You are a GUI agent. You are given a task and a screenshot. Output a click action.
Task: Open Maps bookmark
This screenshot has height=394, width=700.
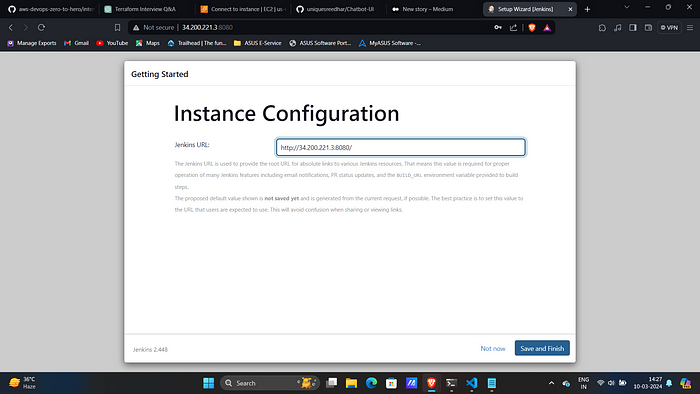148,43
